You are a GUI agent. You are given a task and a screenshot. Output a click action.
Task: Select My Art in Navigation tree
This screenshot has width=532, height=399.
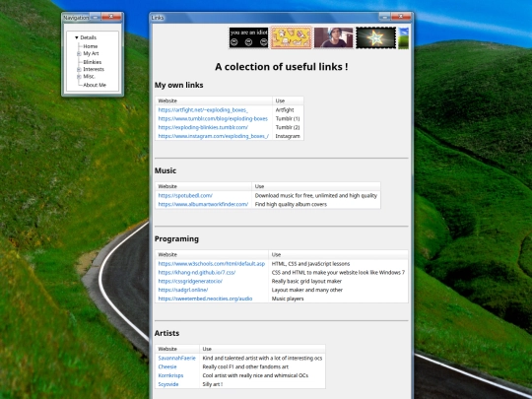[x=91, y=53]
